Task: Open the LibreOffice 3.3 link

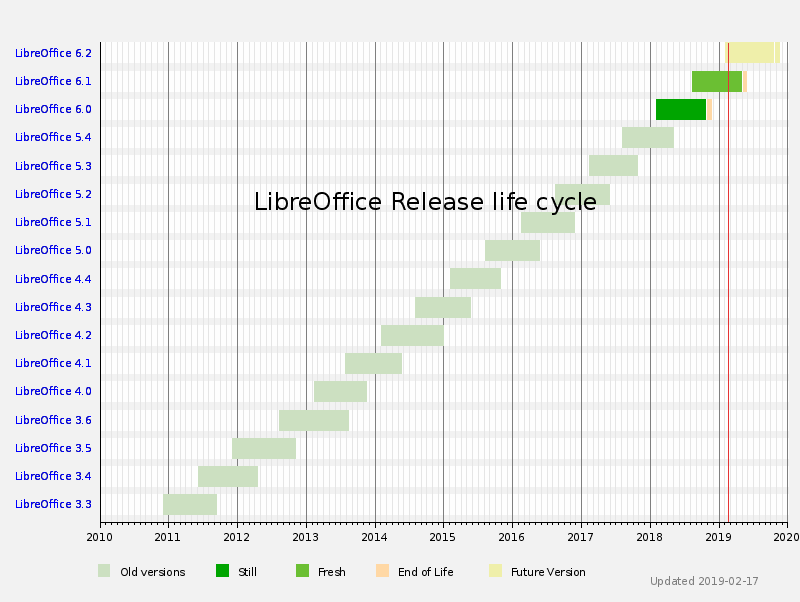Action: point(53,504)
